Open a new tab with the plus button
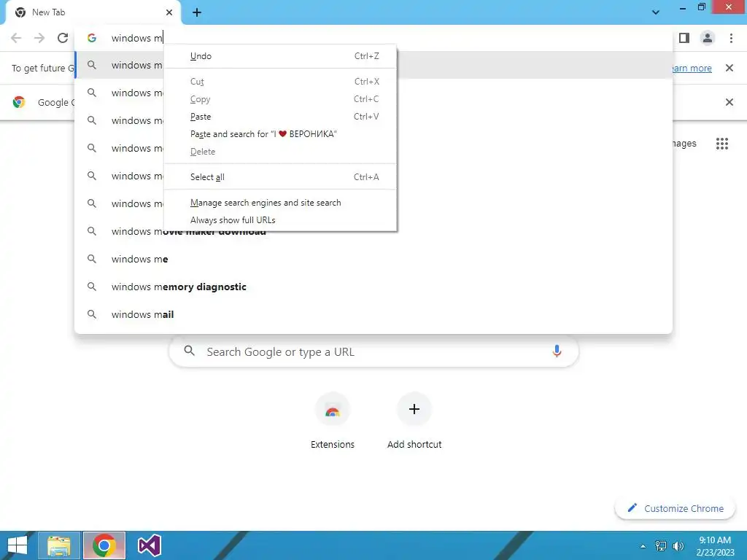This screenshot has height=560, width=747. [x=197, y=12]
